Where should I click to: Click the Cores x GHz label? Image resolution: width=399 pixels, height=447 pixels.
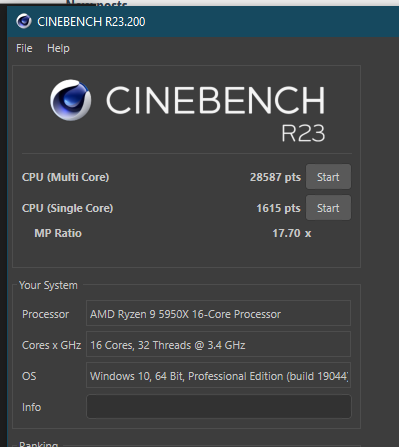(x=51, y=345)
